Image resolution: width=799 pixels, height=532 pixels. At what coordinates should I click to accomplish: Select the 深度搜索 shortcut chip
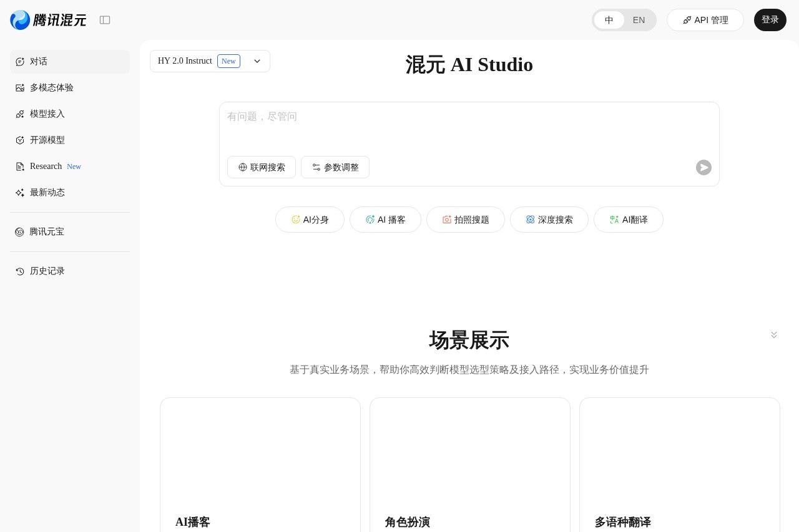click(x=549, y=220)
